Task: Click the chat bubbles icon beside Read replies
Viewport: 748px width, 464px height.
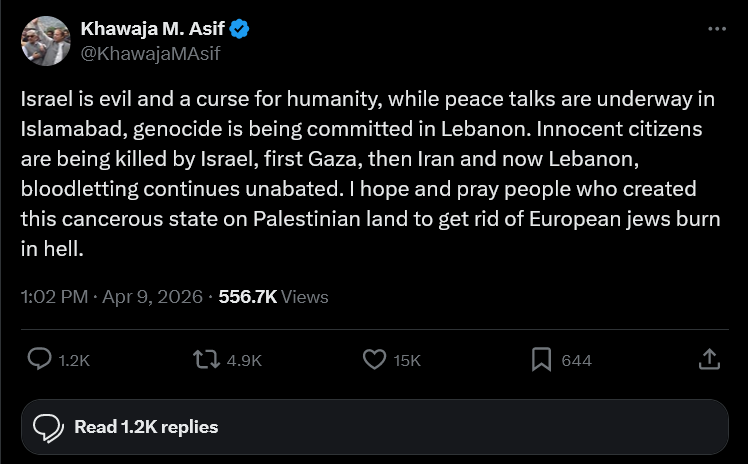Action: coord(49,427)
